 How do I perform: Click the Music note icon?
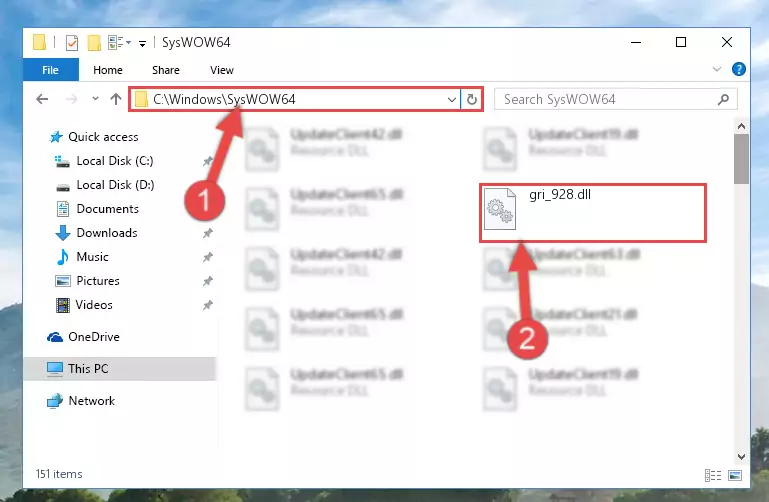(x=63, y=257)
